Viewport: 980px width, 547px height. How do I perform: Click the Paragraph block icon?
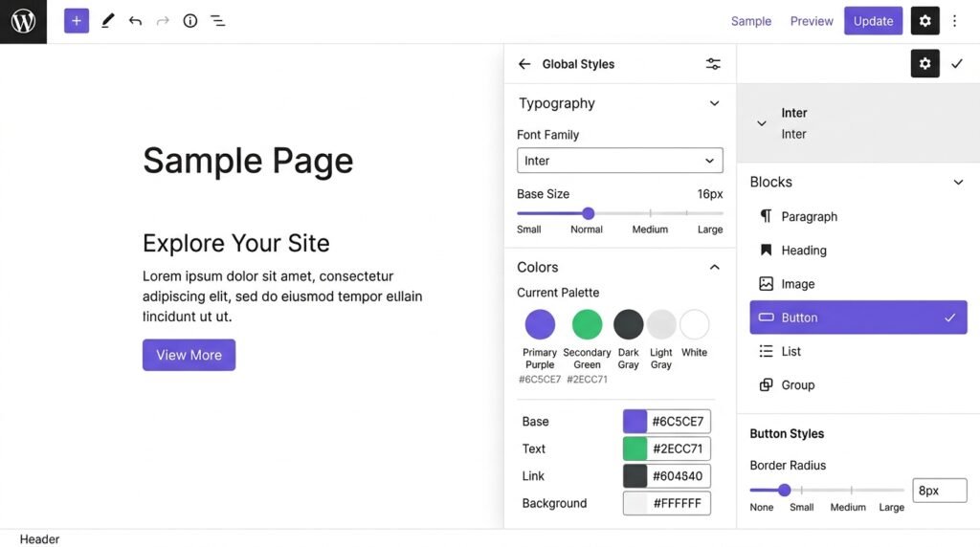tap(766, 216)
